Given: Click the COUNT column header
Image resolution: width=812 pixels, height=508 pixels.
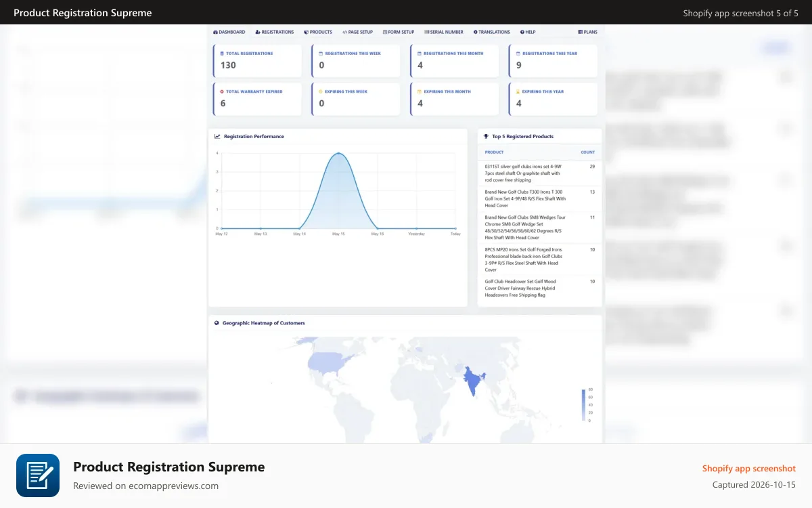Looking at the screenshot, I should pos(588,152).
